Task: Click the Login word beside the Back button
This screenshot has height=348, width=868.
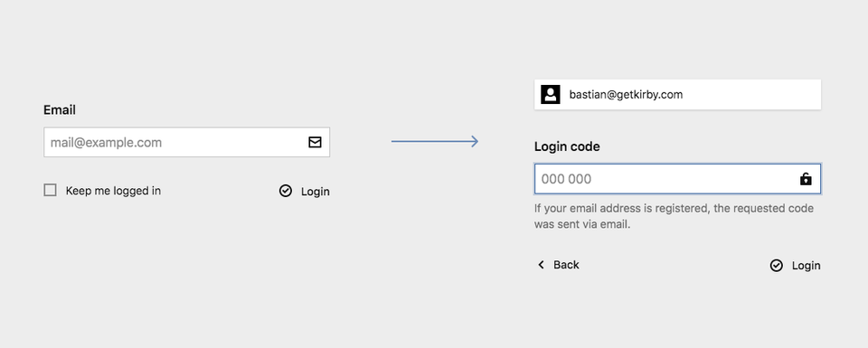Action: pyautogui.click(x=806, y=266)
